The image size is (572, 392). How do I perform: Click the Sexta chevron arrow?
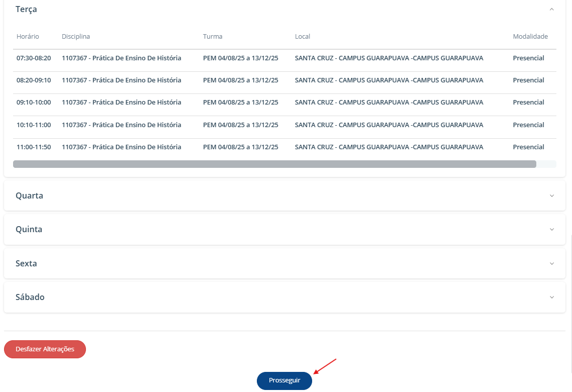point(551,263)
